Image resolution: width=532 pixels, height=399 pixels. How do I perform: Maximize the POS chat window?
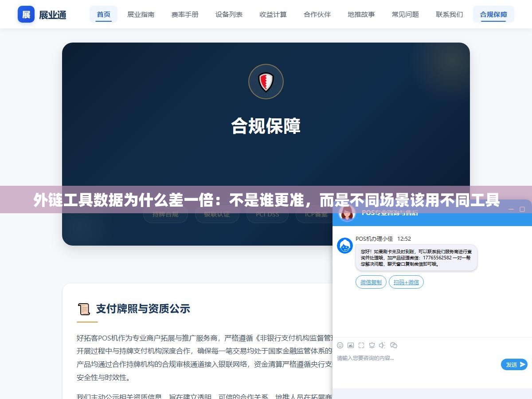522,209
